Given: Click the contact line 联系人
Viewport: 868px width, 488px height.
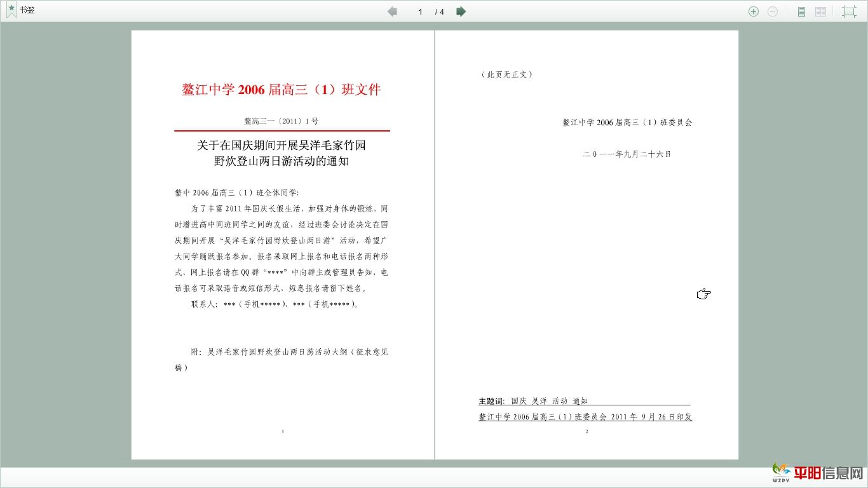Looking at the screenshot, I should 274,304.
